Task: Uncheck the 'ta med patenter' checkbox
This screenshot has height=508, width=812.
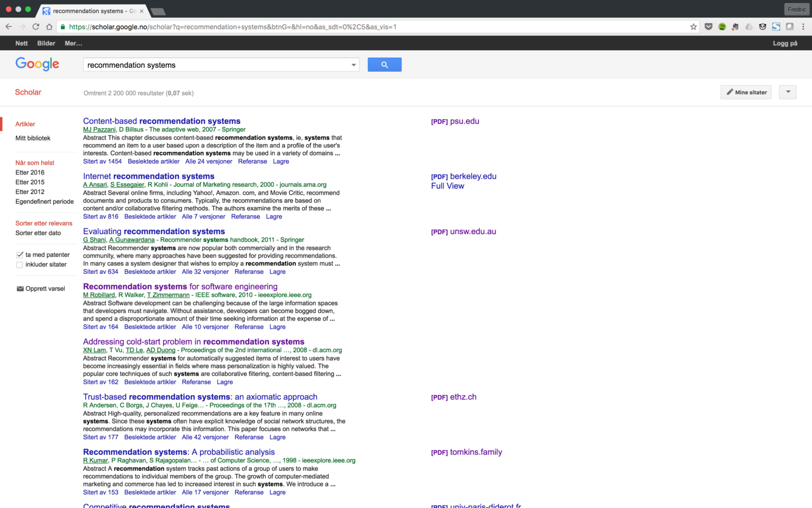Action: [x=20, y=255]
